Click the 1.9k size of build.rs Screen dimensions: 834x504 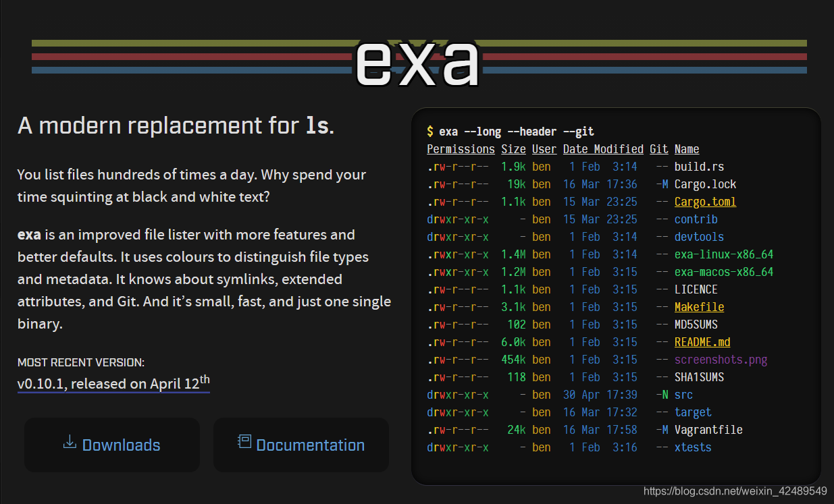click(514, 167)
